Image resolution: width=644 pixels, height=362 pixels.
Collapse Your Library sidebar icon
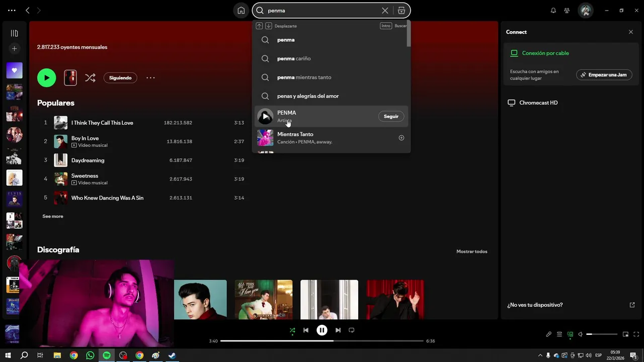(14, 33)
